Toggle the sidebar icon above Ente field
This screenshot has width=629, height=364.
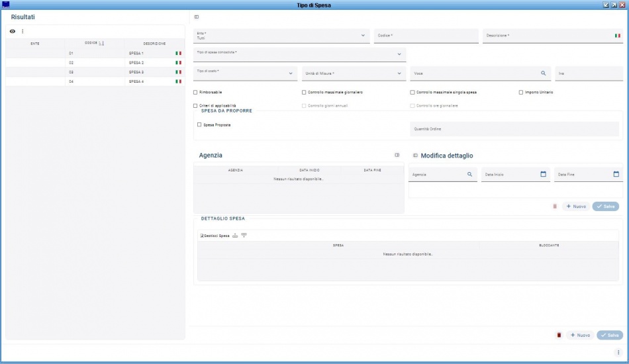(x=197, y=17)
